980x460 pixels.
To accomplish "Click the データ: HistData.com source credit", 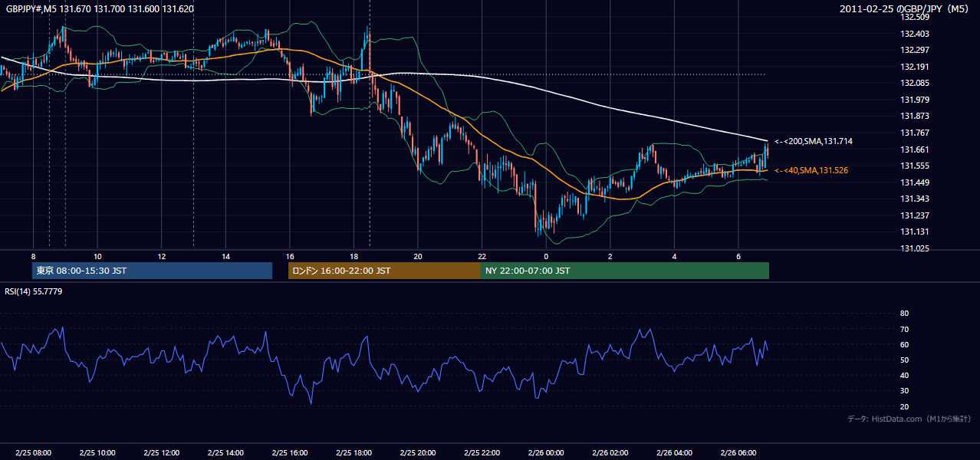I will pos(909,419).
